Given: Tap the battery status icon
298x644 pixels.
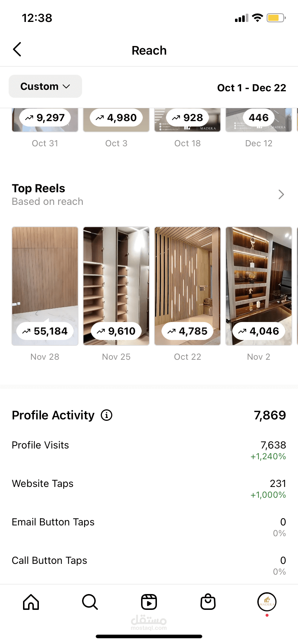Looking at the screenshot, I should point(276,18).
